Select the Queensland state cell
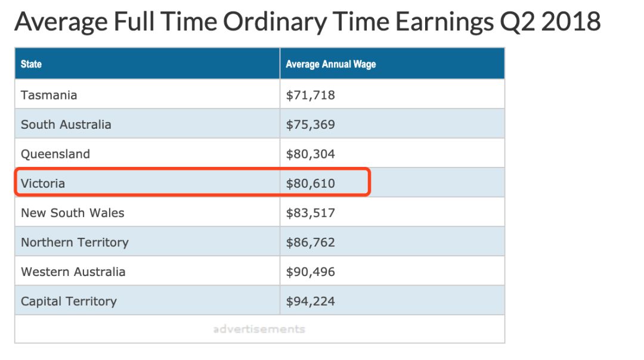644x360 pixels. coord(147,153)
